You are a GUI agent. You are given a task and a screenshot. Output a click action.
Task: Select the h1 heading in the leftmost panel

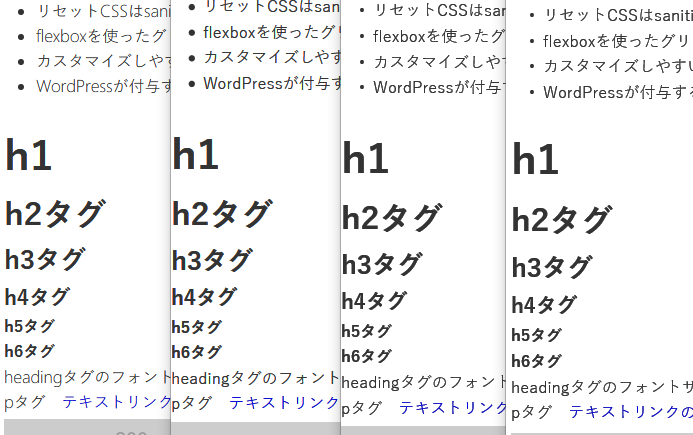[28, 155]
